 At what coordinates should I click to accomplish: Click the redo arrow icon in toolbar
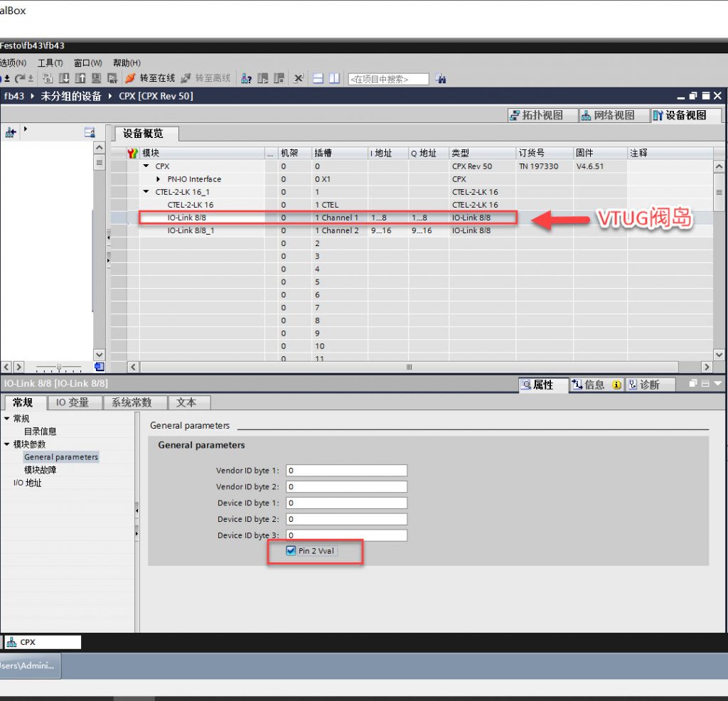pos(19,78)
